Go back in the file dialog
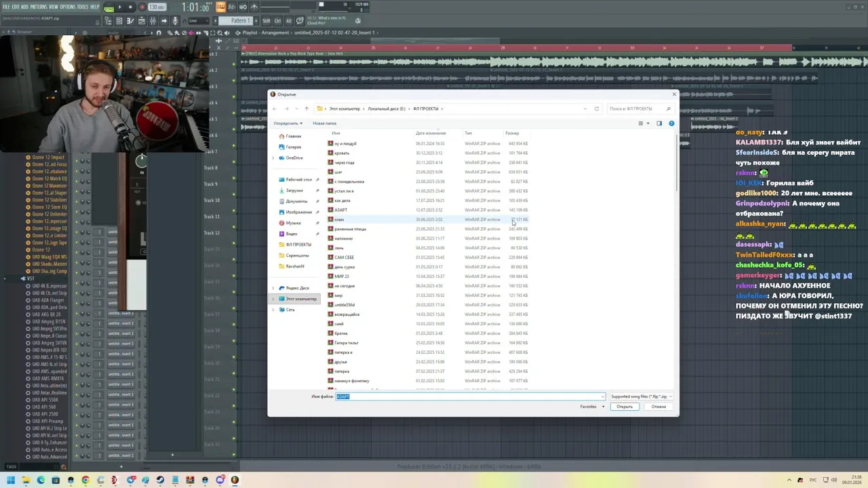 [x=275, y=108]
